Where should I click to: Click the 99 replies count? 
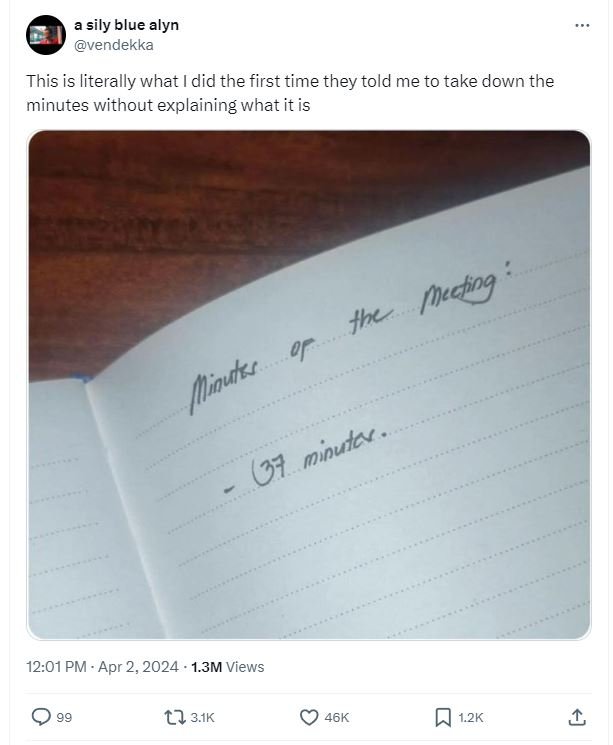63,717
